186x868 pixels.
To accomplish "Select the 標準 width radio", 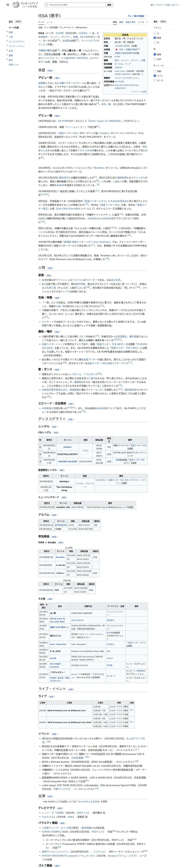I will coord(155,54).
